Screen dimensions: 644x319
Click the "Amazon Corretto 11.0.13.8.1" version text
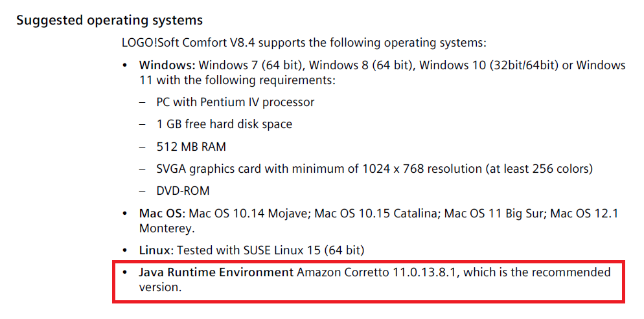(378, 272)
